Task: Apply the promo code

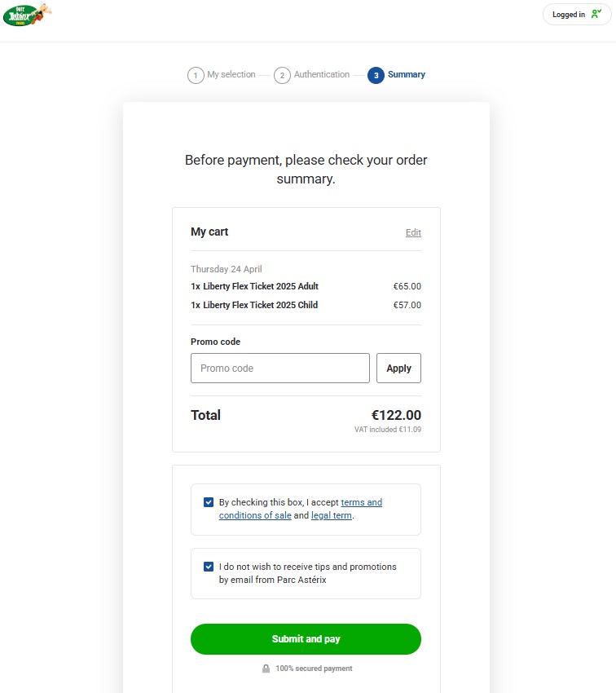Action: pyautogui.click(x=398, y=369)
